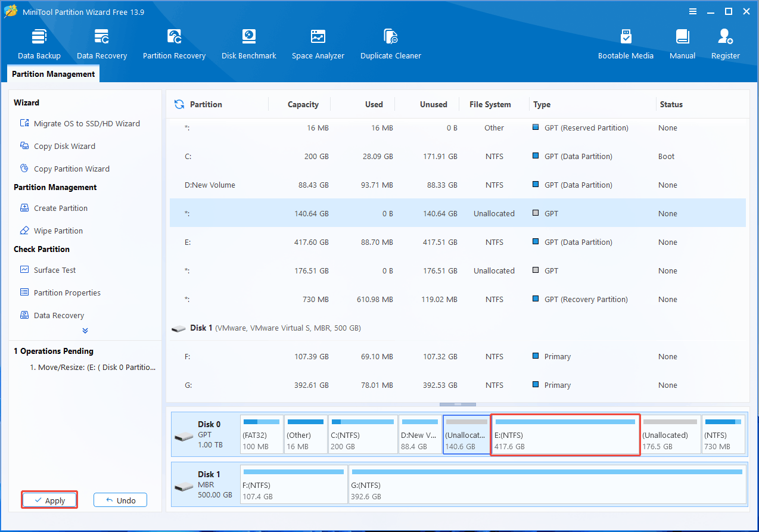The image size is (759, 532).
Task: Select the Disk 1 header row in partition list
Action: point(458,328)
